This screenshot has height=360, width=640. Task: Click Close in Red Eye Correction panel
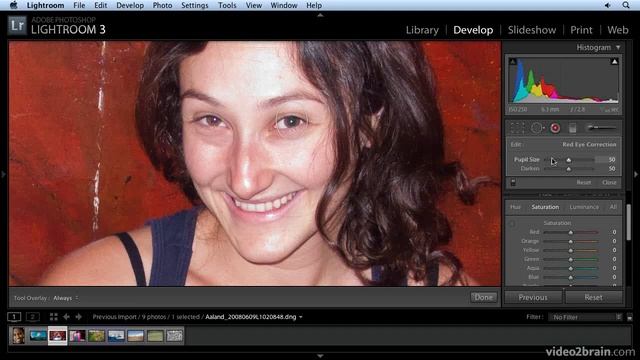(609, 182)
